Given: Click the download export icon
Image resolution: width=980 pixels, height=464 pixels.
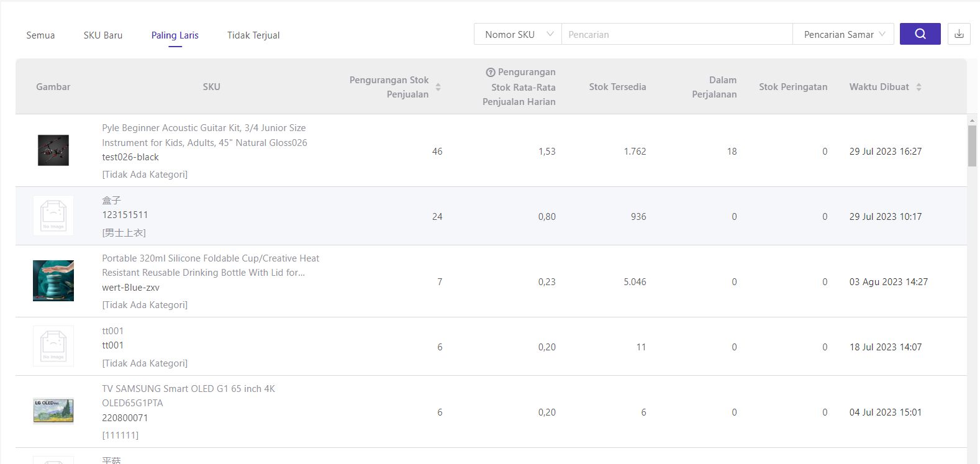Looking at the screenshot, I should 959,34.
